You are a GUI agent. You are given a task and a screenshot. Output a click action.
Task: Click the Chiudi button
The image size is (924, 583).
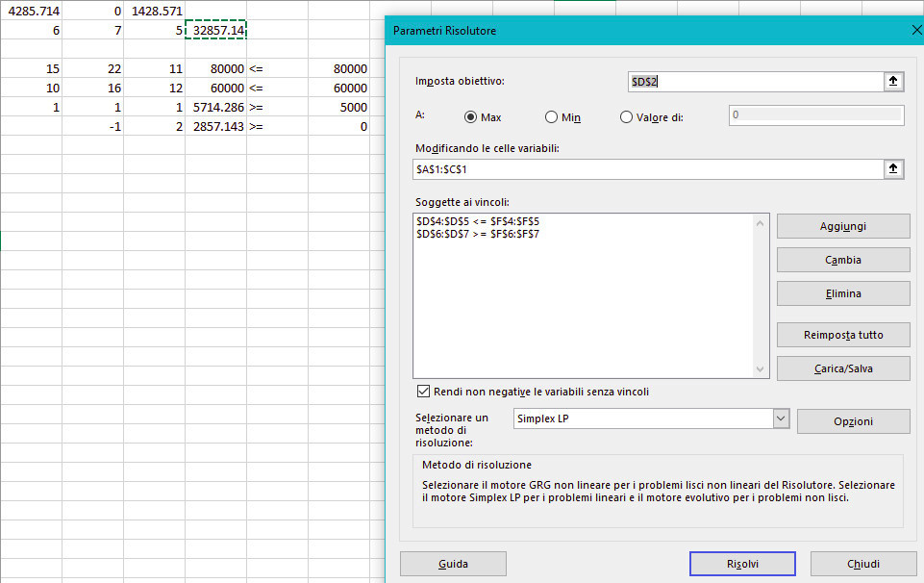click(863, 564)
